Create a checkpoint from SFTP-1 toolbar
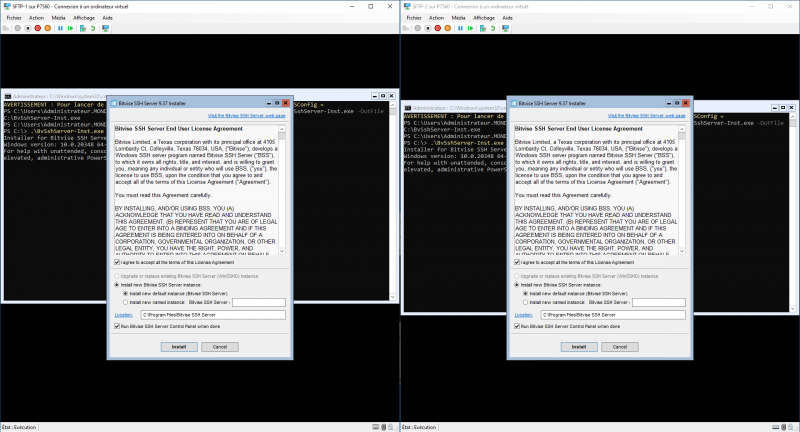This screenshot has width=800, height=432. click(83, 28)
